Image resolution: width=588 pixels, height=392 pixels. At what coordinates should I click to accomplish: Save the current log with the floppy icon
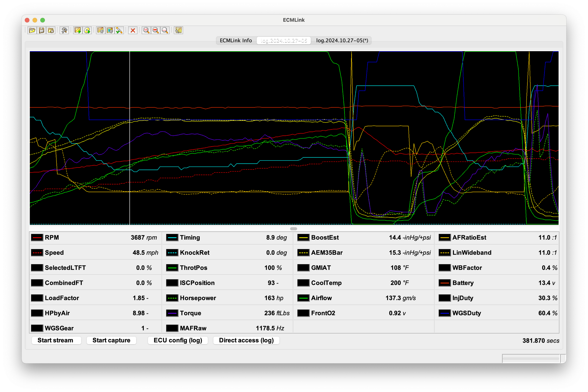(41, 30)
